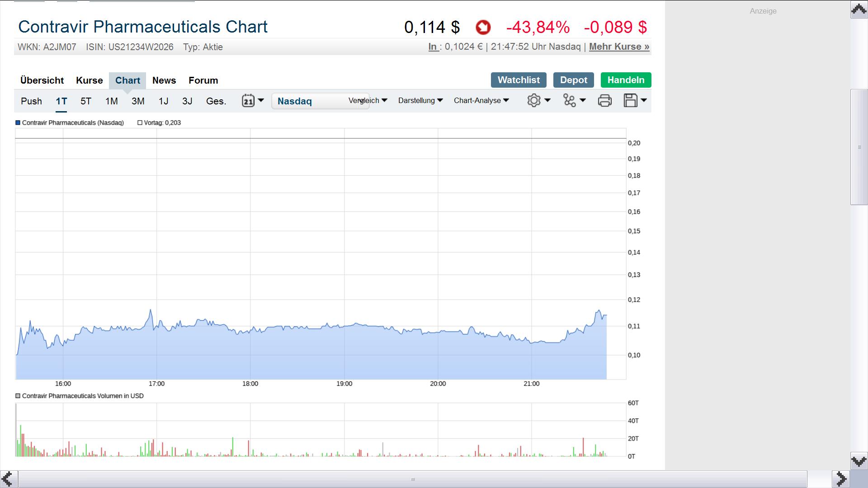Toggle the Vortag 0,203 legend checkbox

(140, 122)
